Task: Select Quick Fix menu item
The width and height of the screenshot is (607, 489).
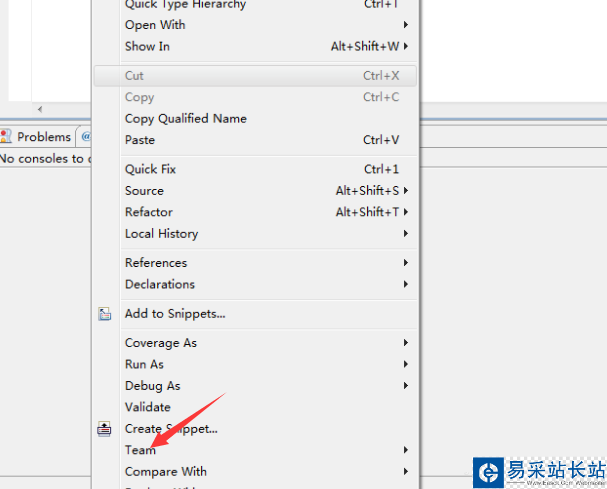Action: (x=150, y=169)
